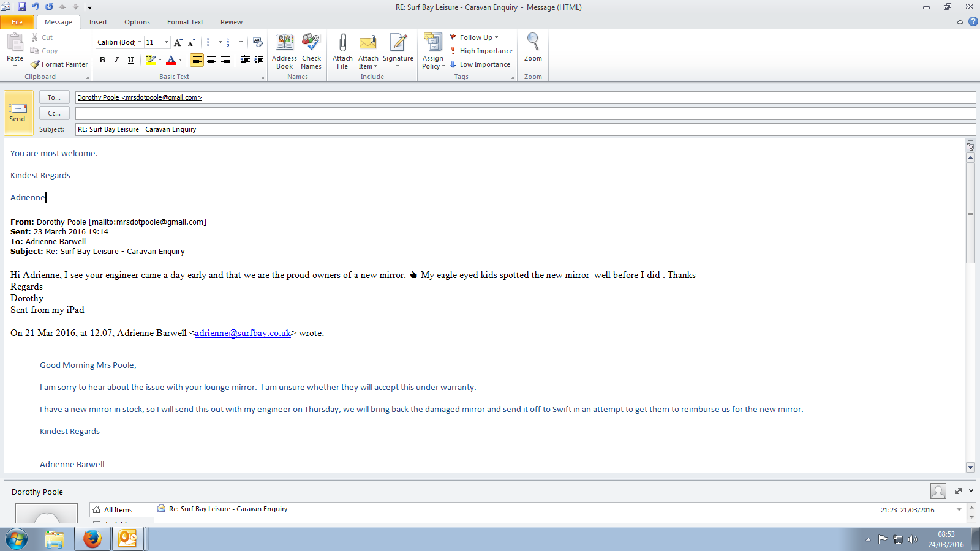Minimize the ribbon with the caret arrow
Viewport: 980px width, 551px height.
(x=960, y=22)
